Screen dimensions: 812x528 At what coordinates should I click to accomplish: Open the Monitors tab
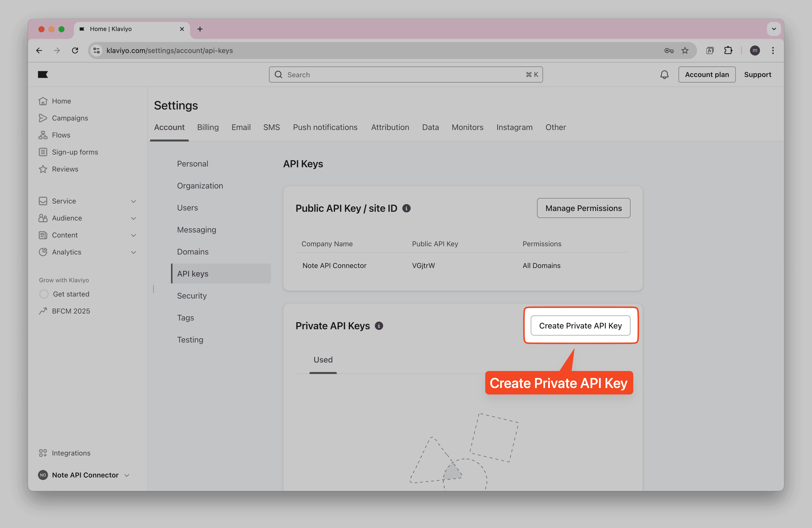467,127
